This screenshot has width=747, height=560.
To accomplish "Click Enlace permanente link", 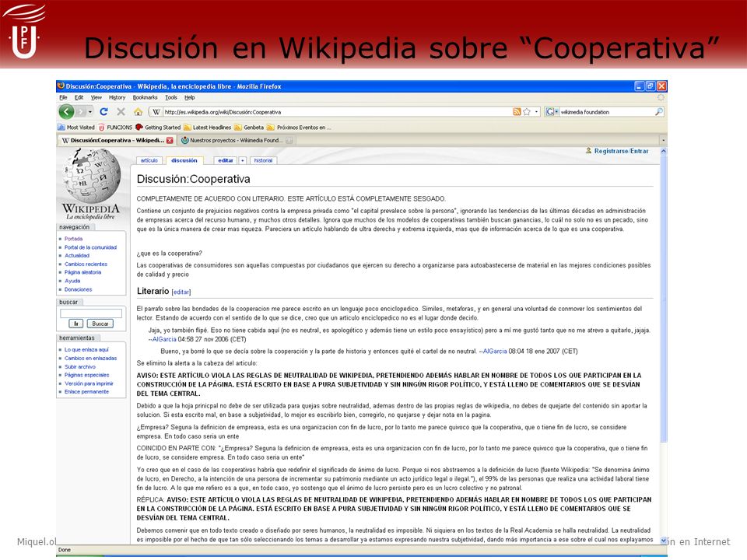I will click(86, 392).
